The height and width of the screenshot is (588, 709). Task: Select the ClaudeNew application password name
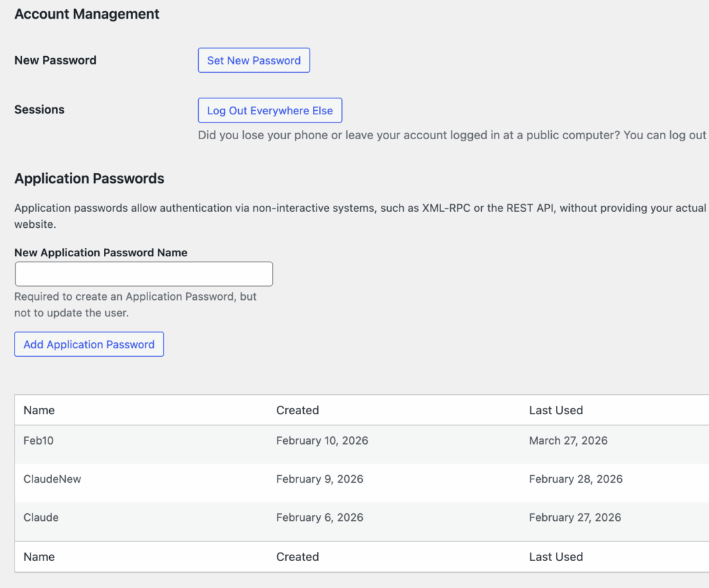click(x=52, y=479)
